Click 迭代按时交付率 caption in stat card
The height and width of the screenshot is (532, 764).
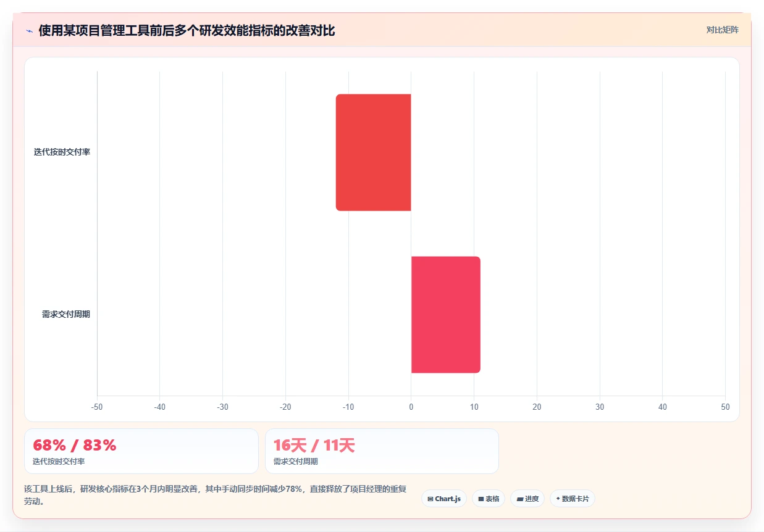pos(59,462)
